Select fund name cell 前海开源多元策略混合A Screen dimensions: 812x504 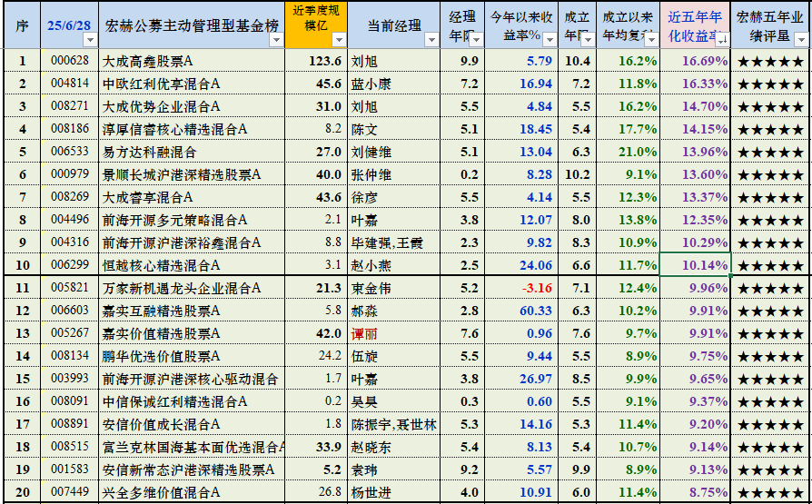click(x=192, y=220)
